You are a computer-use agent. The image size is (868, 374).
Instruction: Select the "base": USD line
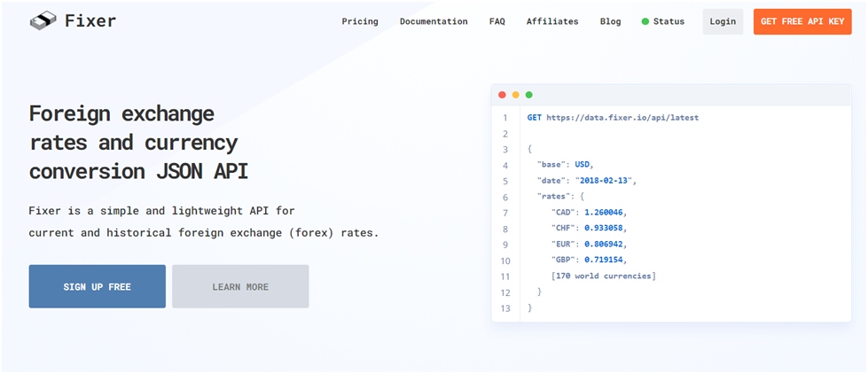565,165
